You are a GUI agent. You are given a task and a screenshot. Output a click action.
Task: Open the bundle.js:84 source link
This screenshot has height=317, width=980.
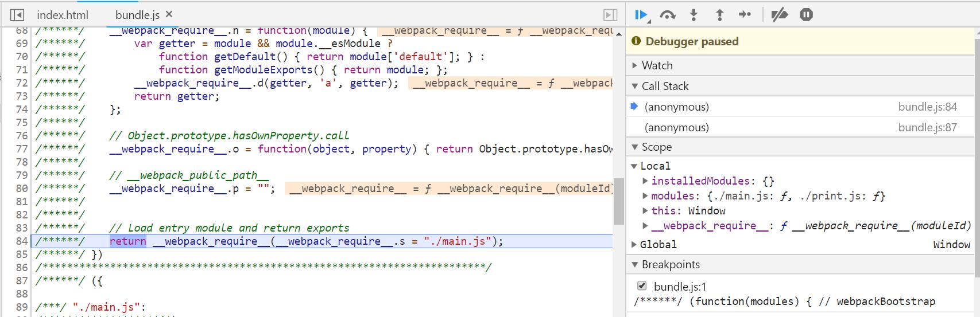927,107
